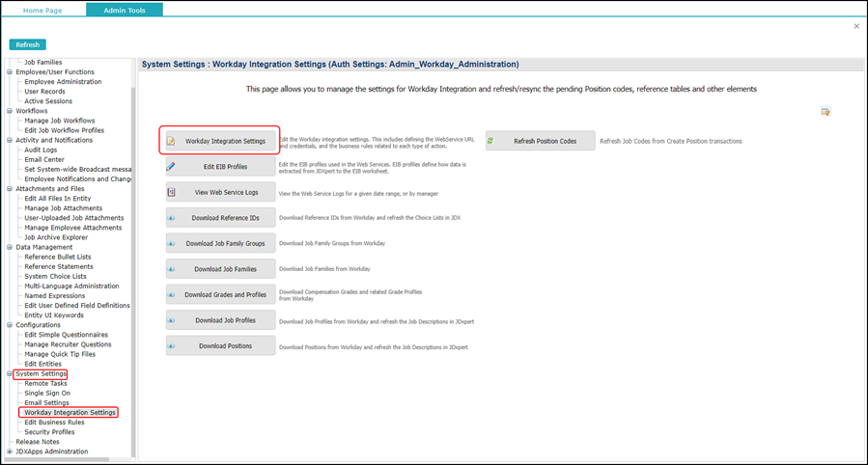
Task: Click the small settings icon at the panel's top right
Action: pyautogui.click(x=826, y=112)
